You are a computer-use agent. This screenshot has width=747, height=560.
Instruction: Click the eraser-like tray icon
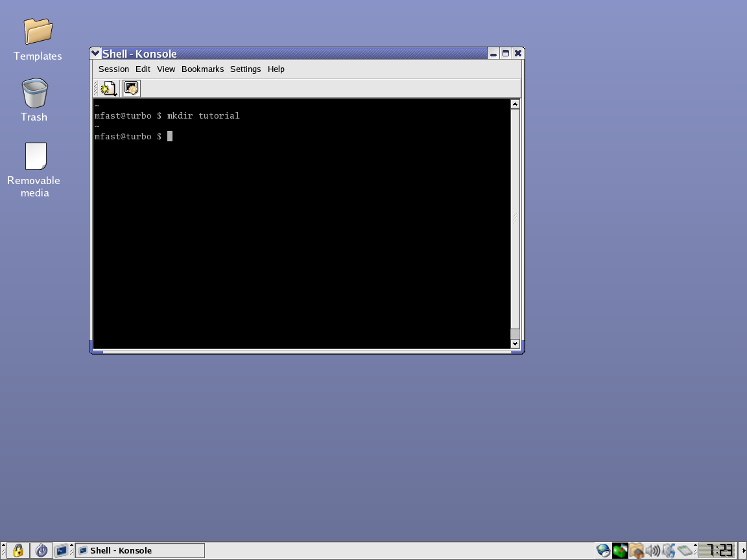coord(685,550)
